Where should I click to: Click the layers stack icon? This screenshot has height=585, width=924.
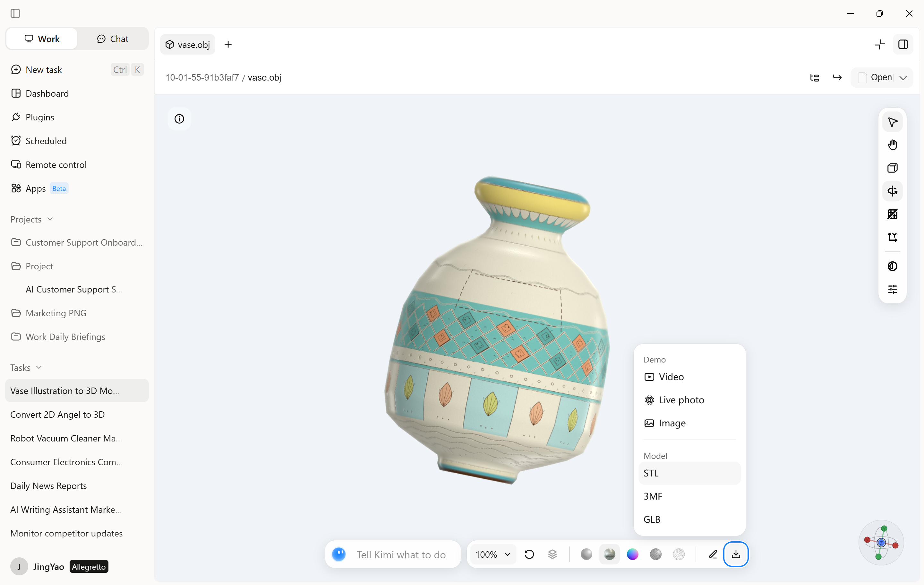[552, 554]
